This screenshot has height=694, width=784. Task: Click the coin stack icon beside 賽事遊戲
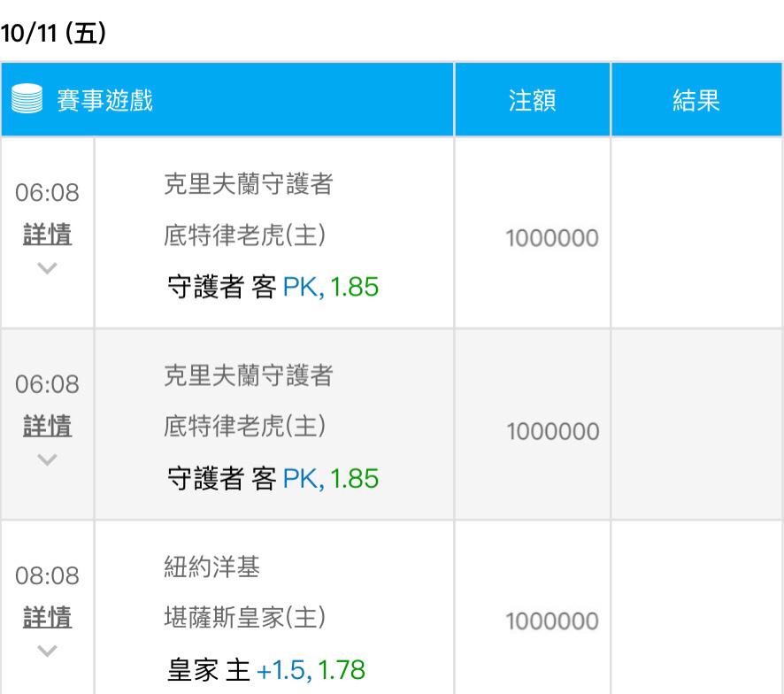click(27, 100)
